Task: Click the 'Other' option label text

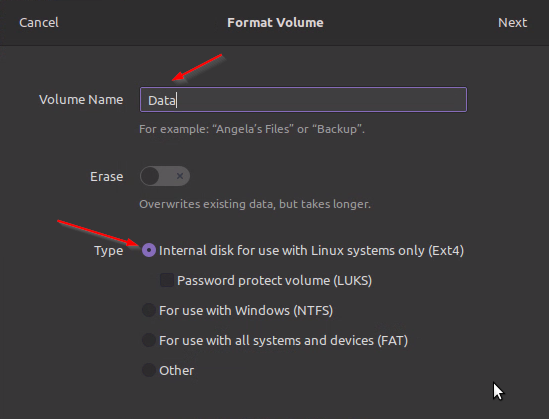Action: click(x=176, y=370)
